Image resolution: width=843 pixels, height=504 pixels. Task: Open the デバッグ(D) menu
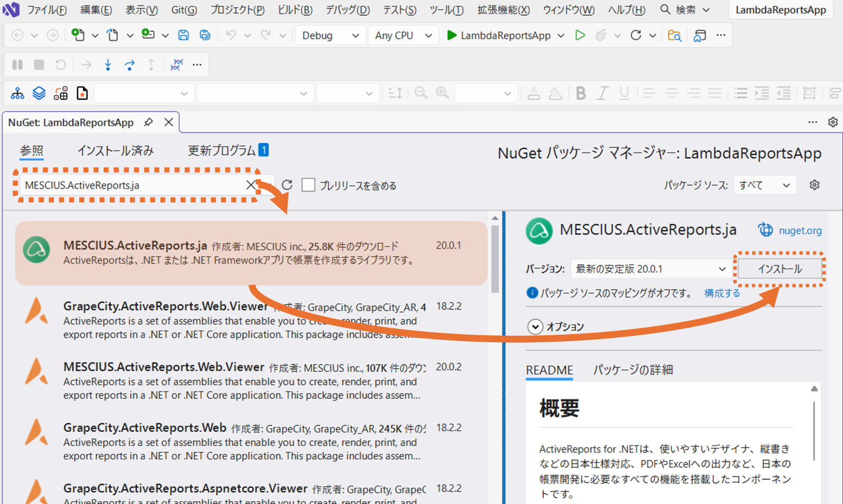click(348, 10)
